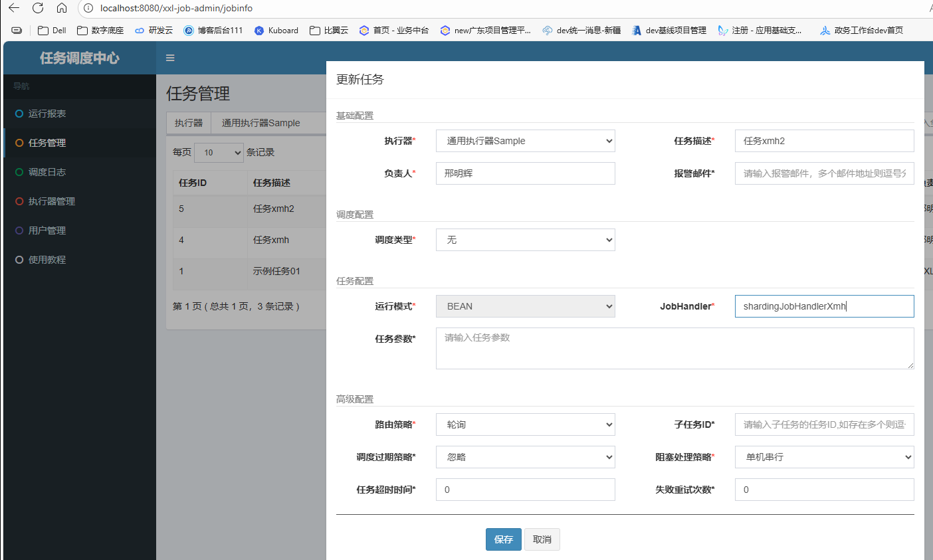933x560 pixels.
Task: Open the 比翼云 bookmark folder
Action: coord(329,30)
